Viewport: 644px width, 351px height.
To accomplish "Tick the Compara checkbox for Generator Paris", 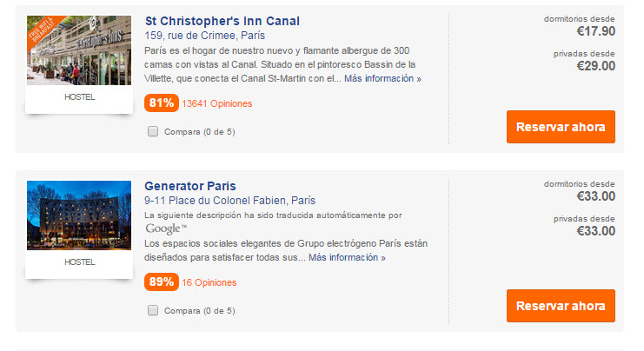I will pos(153,310).
